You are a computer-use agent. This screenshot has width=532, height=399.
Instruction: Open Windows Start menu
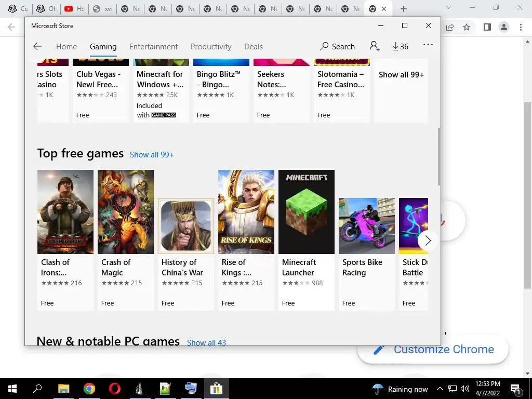tap(12, 389)
